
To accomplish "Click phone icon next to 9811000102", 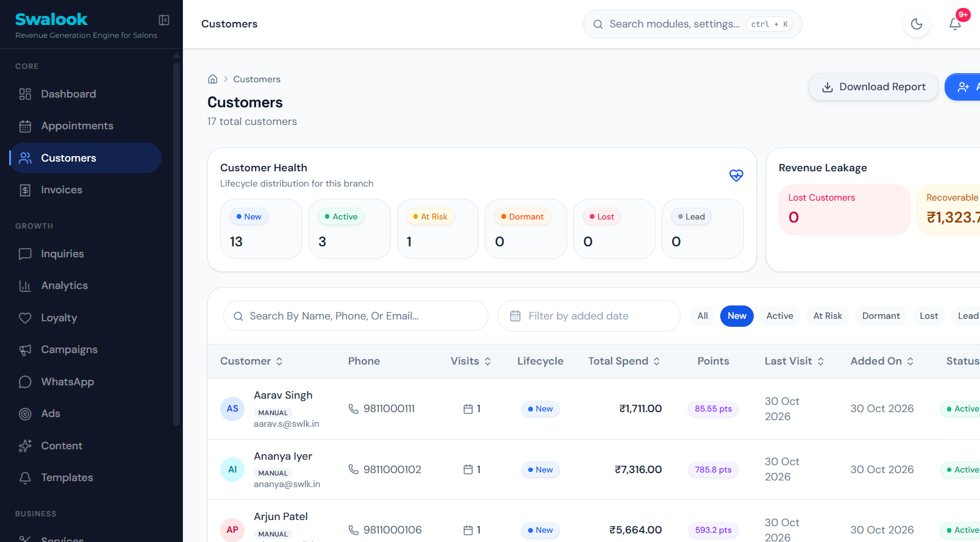I will (x=354, y=469).
